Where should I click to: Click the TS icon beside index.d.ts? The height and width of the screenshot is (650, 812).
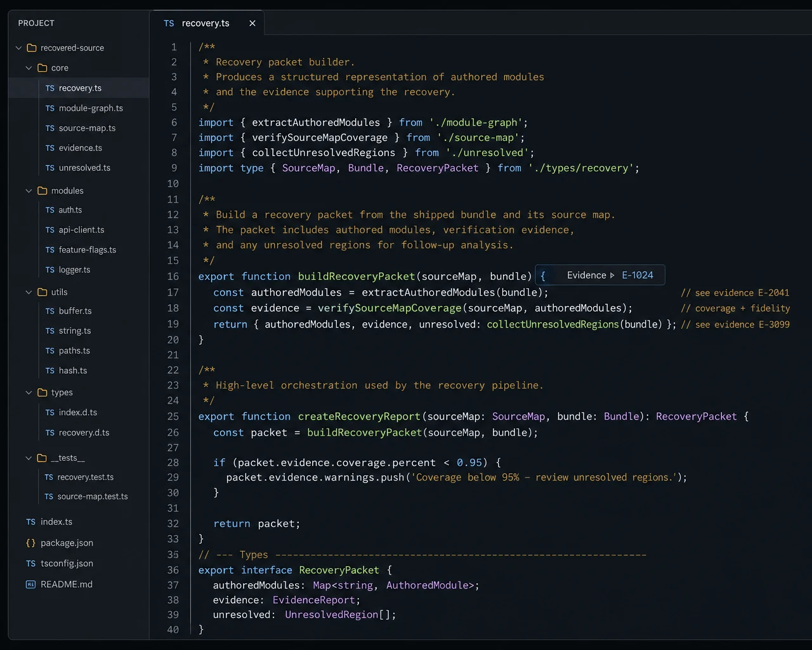click(x=50, y=413)
